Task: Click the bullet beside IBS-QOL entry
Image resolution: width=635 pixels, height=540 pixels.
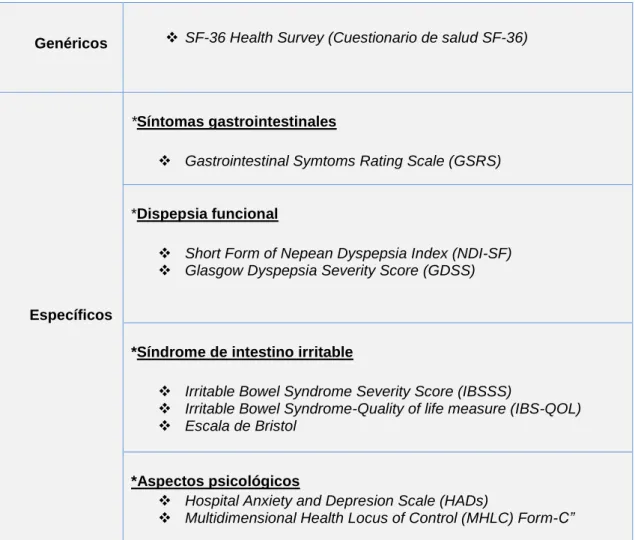Action: (164, 408)
